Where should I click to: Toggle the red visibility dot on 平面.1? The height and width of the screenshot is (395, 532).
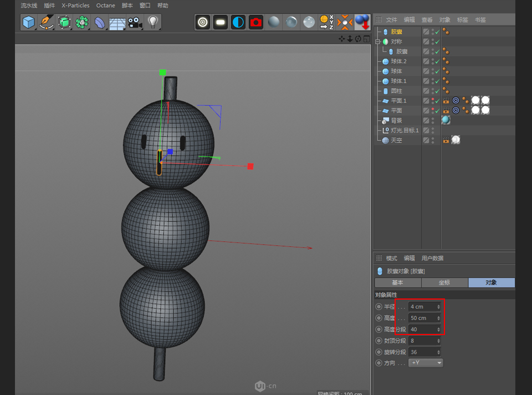pos(433,99)
